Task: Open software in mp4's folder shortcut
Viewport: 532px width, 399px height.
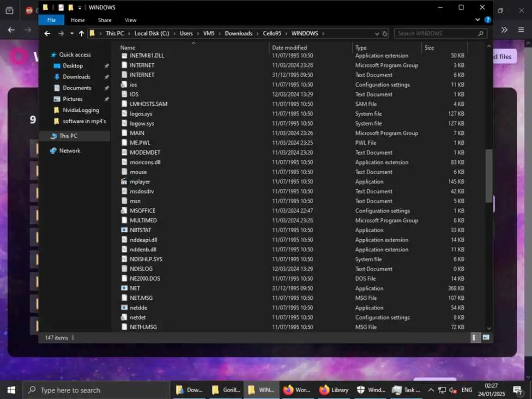Action: pos(84,121)
